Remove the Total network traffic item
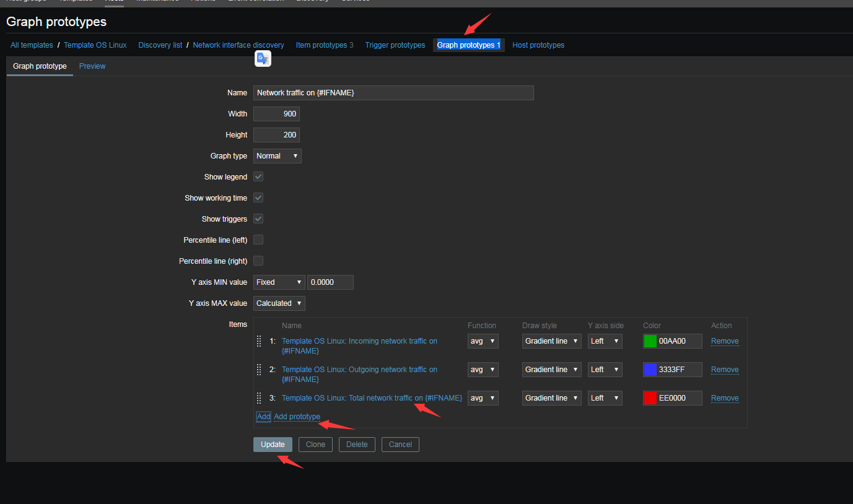Screen dimensions: 853x504 [x=724, y=398]
